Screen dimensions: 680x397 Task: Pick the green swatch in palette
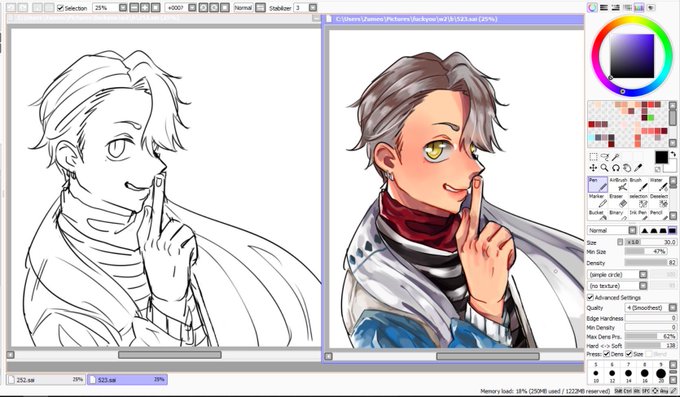click(651, 118)
